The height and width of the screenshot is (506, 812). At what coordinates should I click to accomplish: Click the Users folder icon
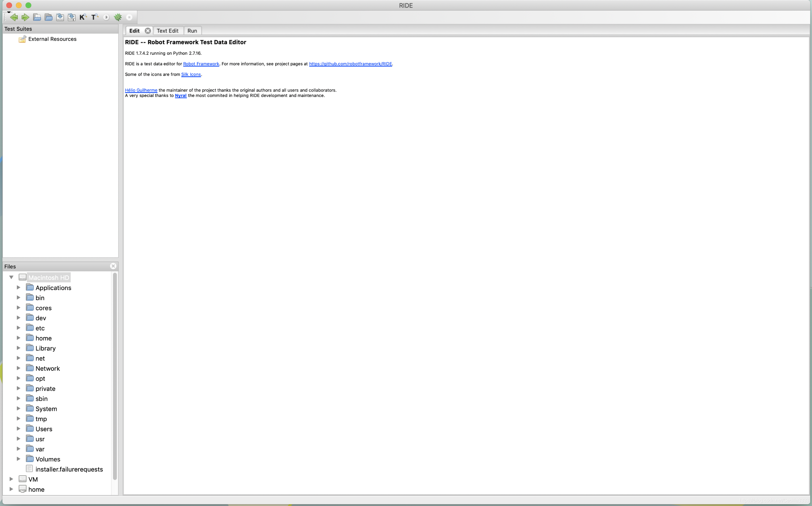point(30,429)
